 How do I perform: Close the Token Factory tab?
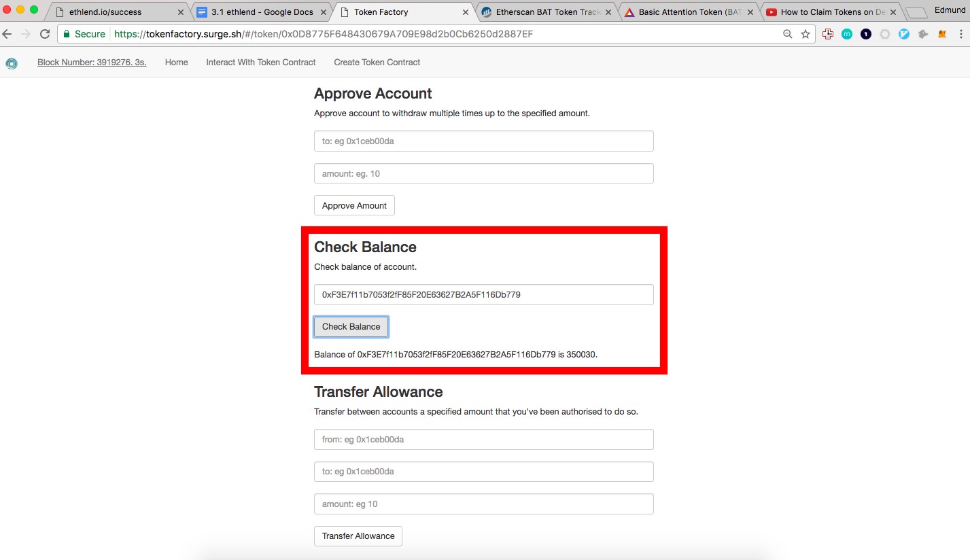[x=466, y=12]
